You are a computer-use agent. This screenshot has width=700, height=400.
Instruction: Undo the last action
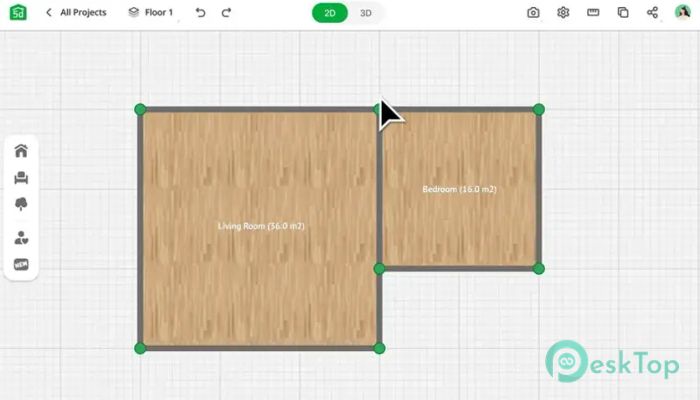point(200,12)
